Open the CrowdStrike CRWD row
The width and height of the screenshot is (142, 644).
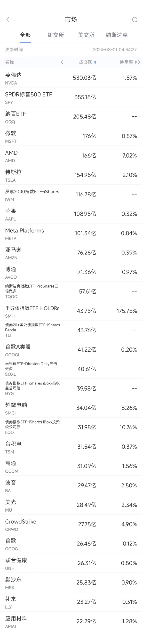pyautogui.click(x=71, y=524)
